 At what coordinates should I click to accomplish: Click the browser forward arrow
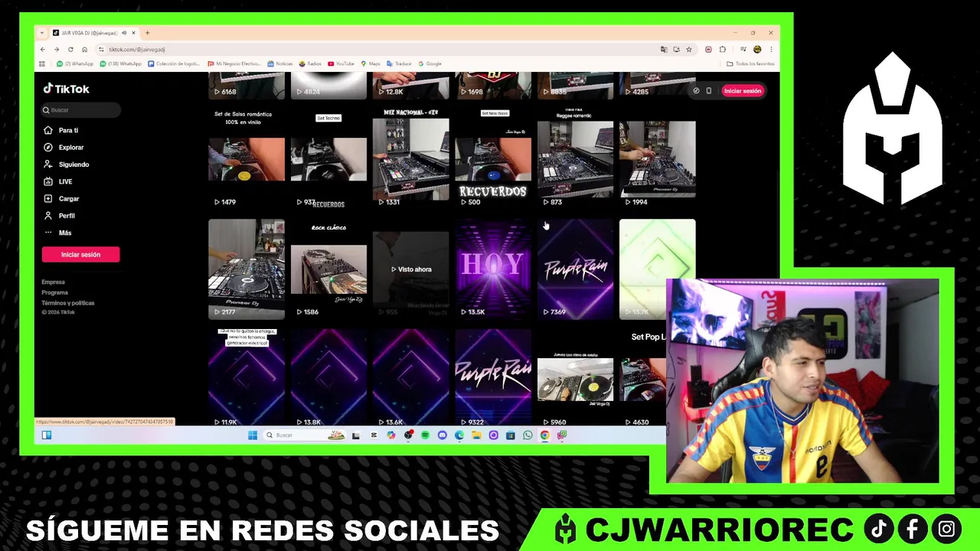click(56, 49)
